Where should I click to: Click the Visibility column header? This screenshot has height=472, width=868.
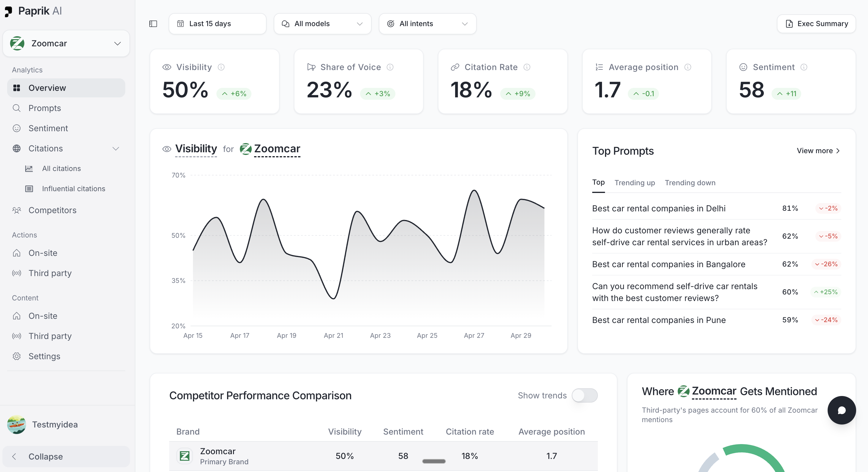[345, 432]
